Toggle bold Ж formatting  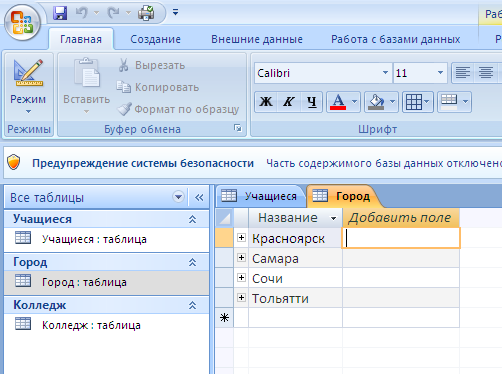(x=266, y=102)
